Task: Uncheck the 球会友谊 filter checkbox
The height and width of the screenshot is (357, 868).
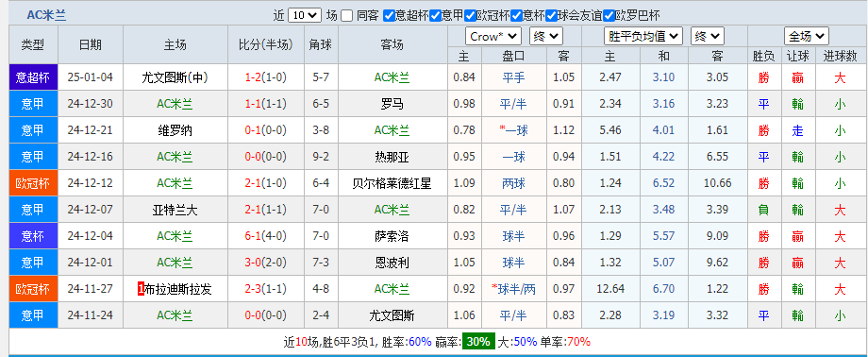Action: [x=552, y=15]
